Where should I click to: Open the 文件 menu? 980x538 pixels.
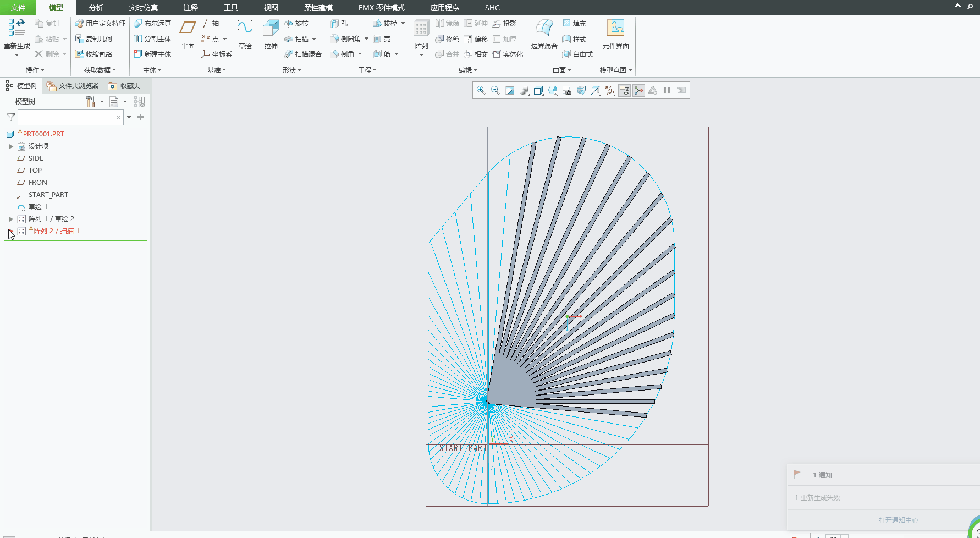pyautogui.click(x=18, y=8)
